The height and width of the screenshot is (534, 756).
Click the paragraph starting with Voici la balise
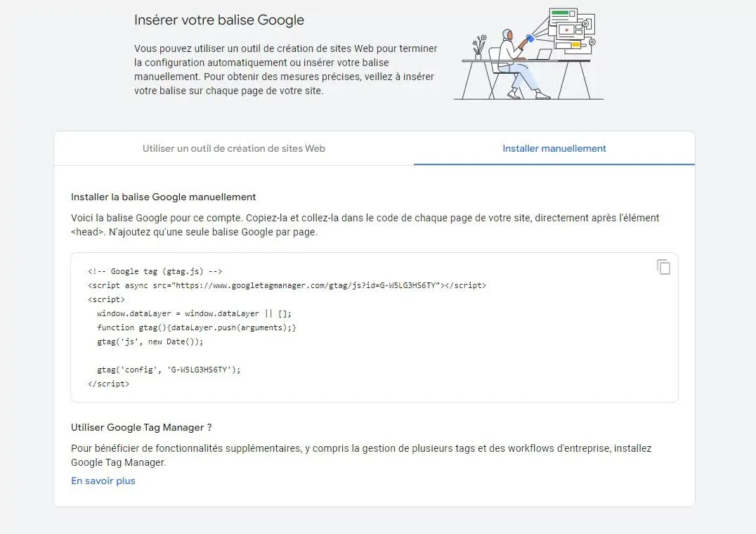click(365, 225)
